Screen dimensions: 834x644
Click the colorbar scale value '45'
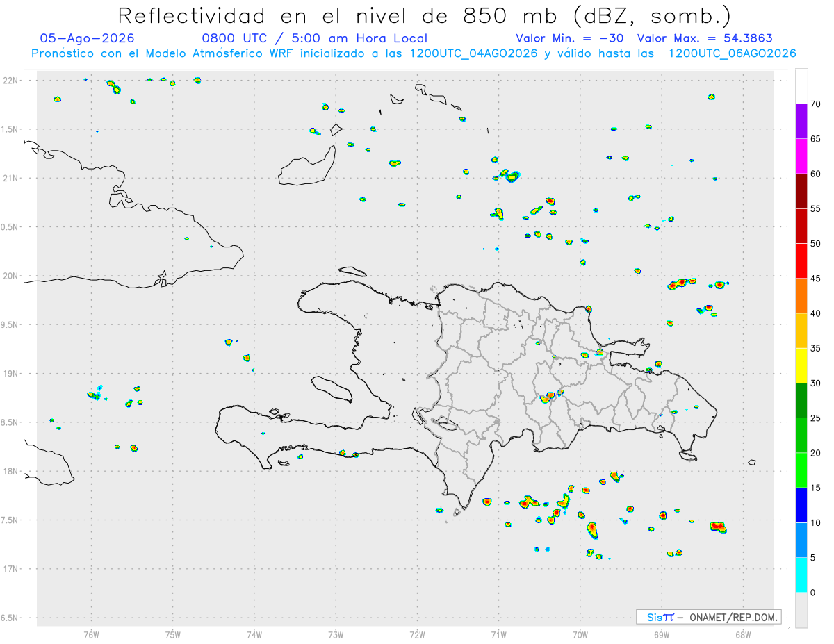[x=816, y=279]
